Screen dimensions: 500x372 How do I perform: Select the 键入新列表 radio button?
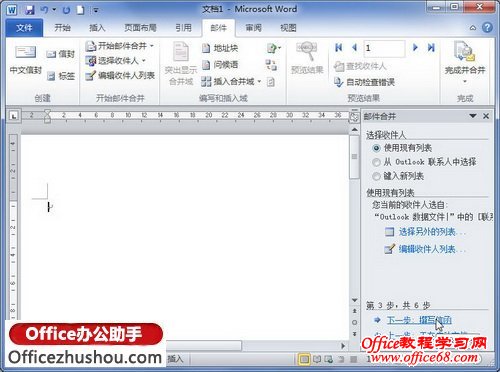click(x=376, y=176)
